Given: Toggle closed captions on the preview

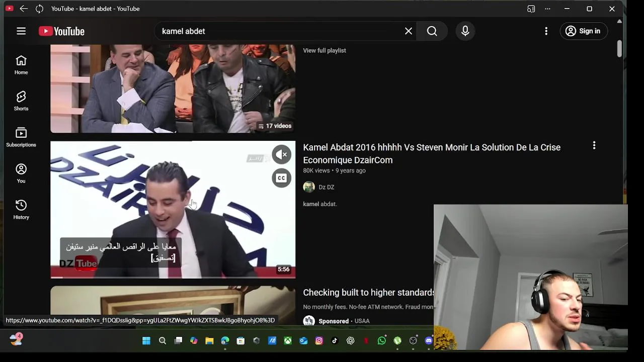Looking at the screenshot, I should pyautogui.click(x=282, y=178).
